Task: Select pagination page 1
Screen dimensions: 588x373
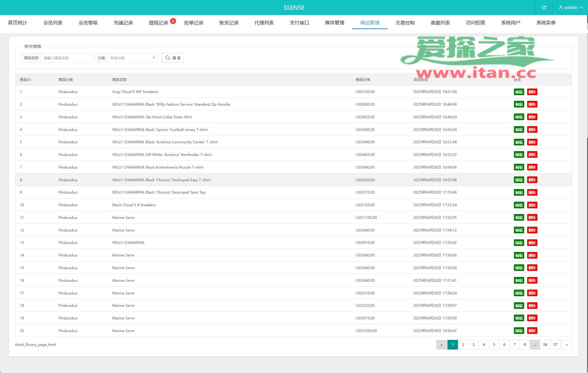Action: point(453,345)
